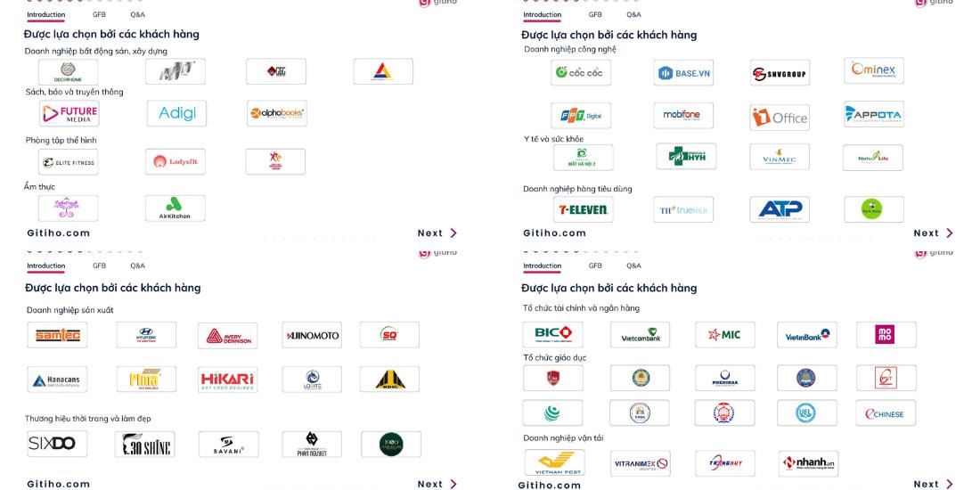Click the Ladysfit gym logo

[x=176, y=161]
